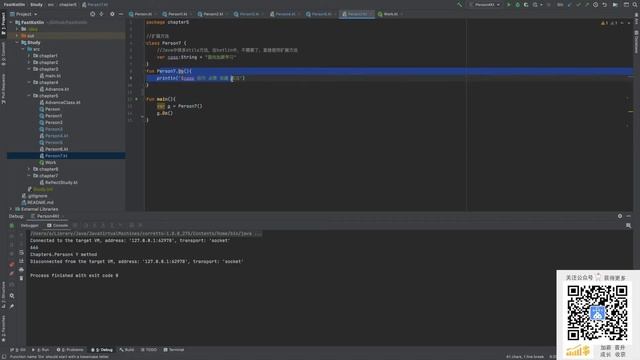Click the print icon in console toolbar
Screen dimensions: 640x360
(21, 269)
